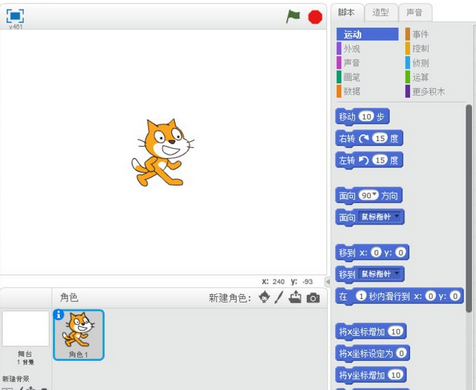This screenshot has width=476, height=390.
Task: Select the 外观 looks category
Action: pos(348,49)
